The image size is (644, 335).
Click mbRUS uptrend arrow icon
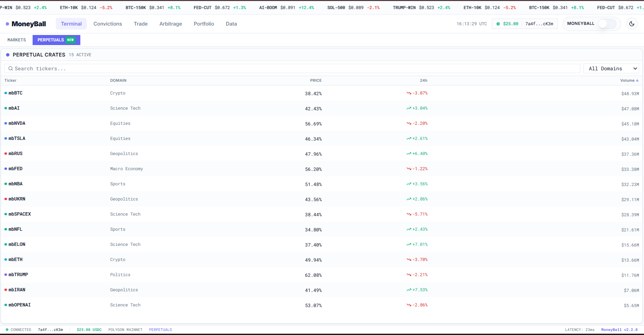409,154
